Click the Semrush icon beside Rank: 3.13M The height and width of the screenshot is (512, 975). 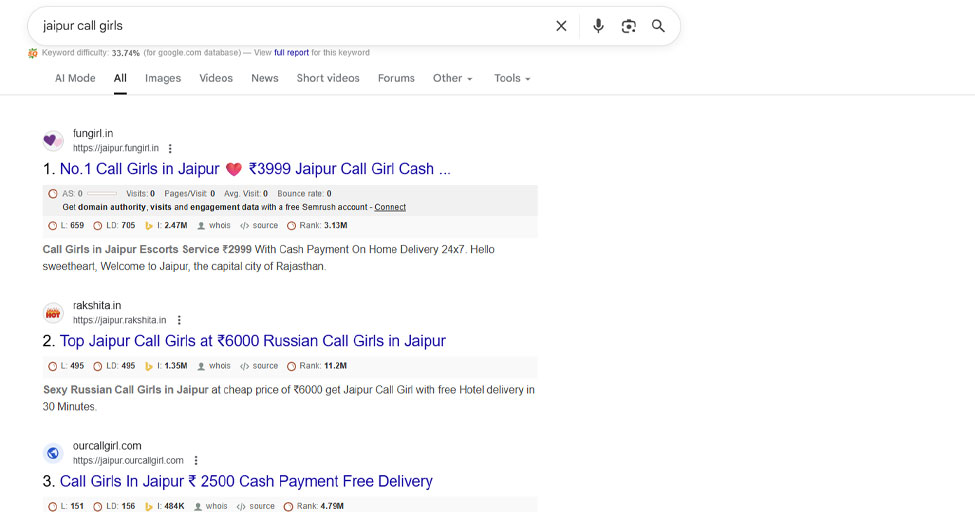[292, 226]
